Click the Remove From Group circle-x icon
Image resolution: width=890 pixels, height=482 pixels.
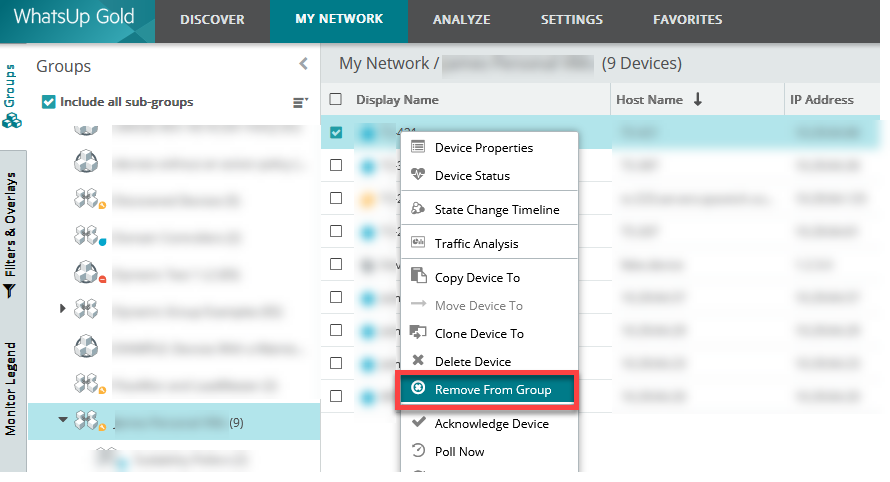click(418, 388)
